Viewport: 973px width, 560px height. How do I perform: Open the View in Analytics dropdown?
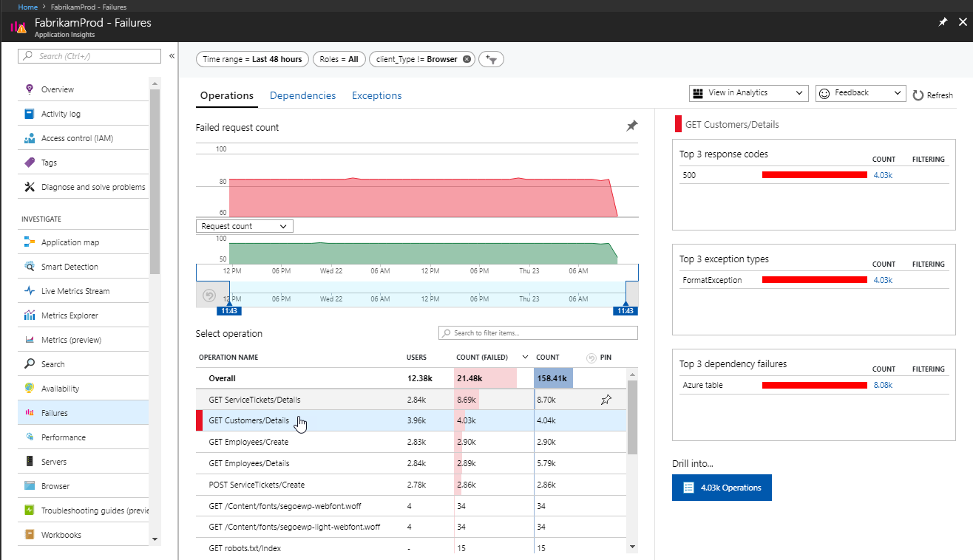click(x=747, y=93)
